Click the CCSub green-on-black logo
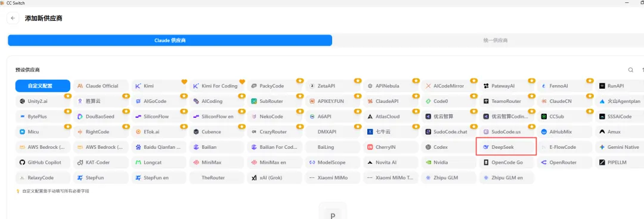The image size is (644, 219). click(x=544, y=117)
